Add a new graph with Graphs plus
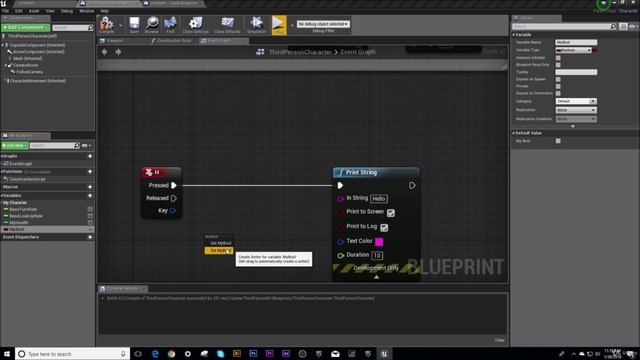Screen dimensions: 640x360 90,156
